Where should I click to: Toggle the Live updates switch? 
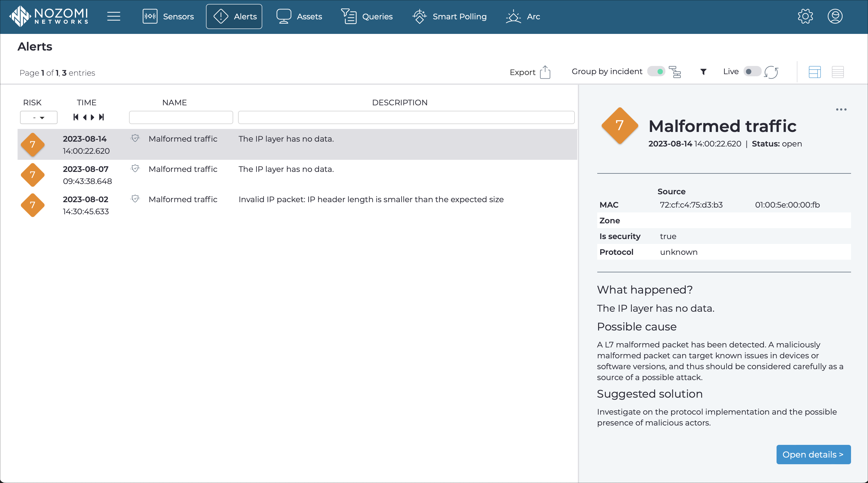click(752, 71)
